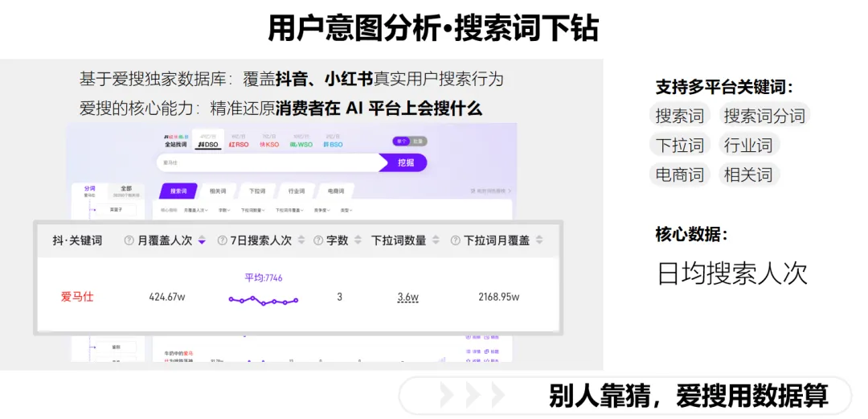This screenshot has width=868, height=419.
Task: Click help icon beside 月覆盖人次 header
Action: click(x=129, y=240)
